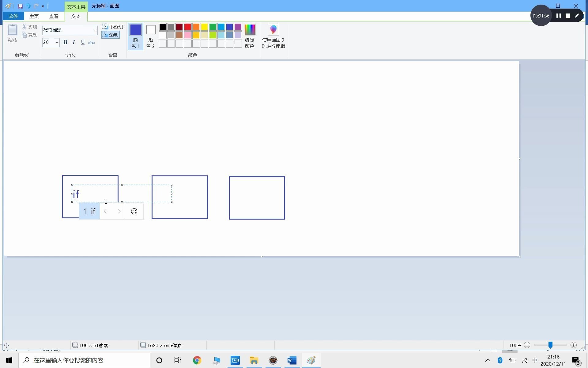Click the zoom in plus button

click(x=574, y=345)
